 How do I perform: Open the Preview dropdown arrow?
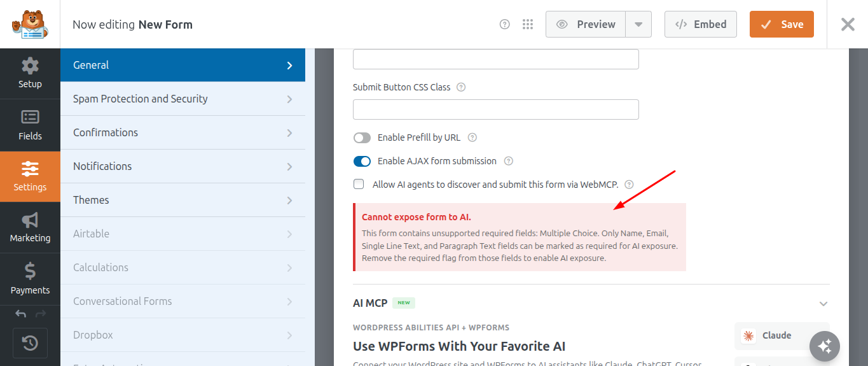[638, 24]
